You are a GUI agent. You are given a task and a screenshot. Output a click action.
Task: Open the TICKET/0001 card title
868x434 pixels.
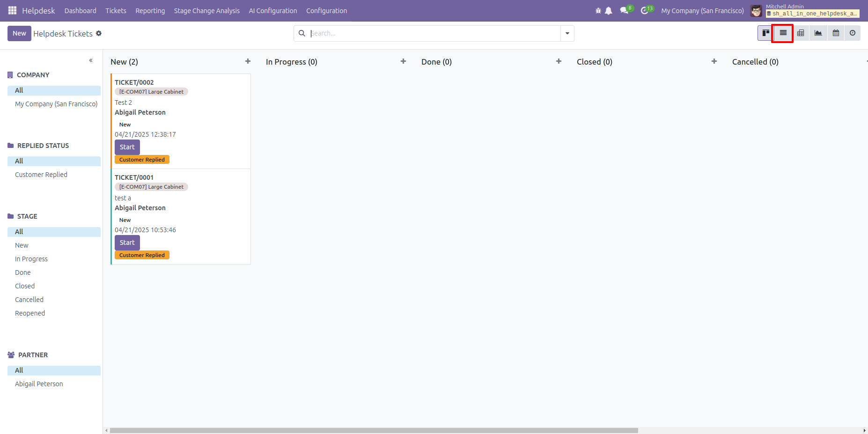click(134, 177)
